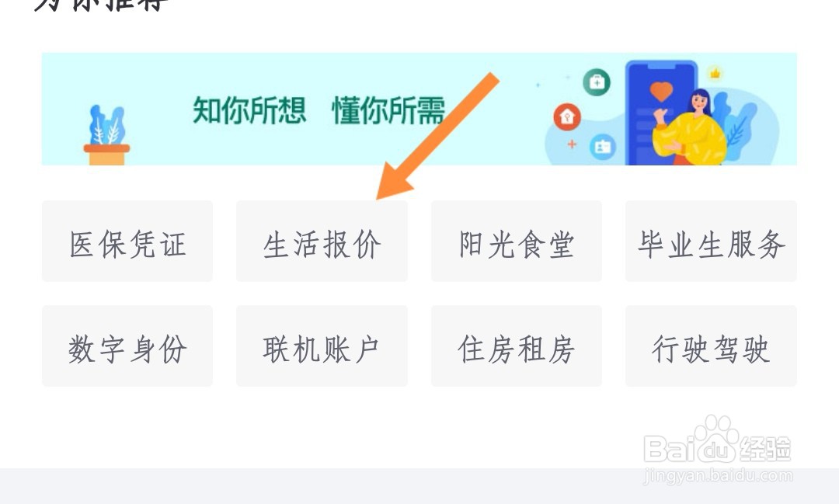This screenshot has width=839, height=504.
Task: Click the yellow thumbs-up icon in banner
Action: (715, 73)
